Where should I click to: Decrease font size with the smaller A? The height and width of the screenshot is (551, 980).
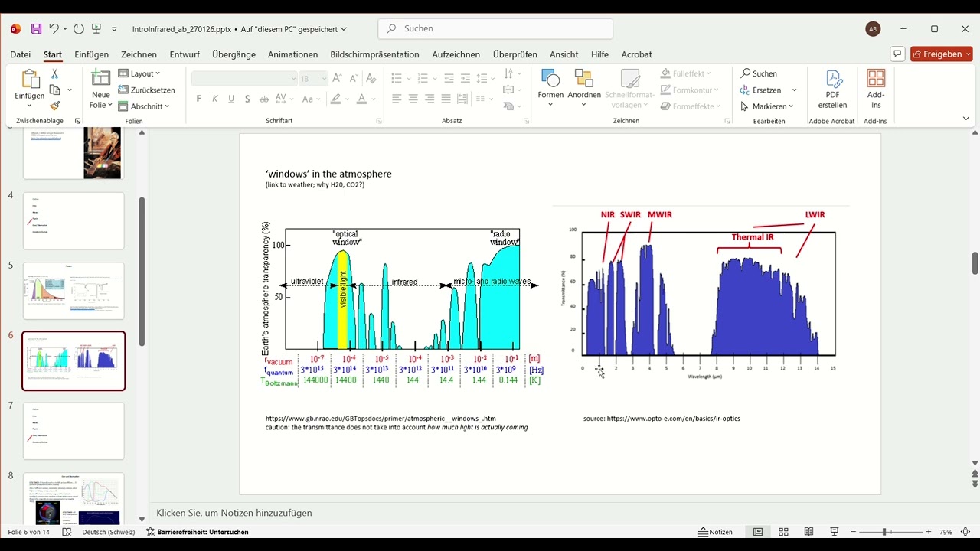tap(354, 78)
